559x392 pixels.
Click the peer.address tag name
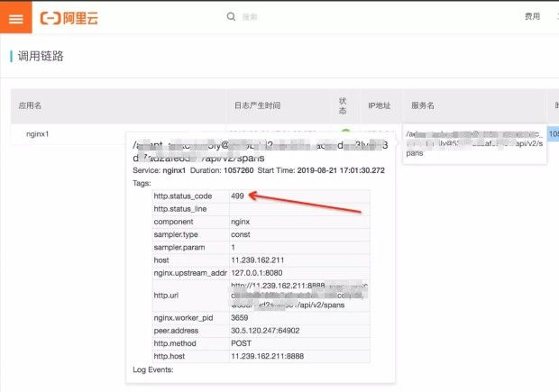176,331
